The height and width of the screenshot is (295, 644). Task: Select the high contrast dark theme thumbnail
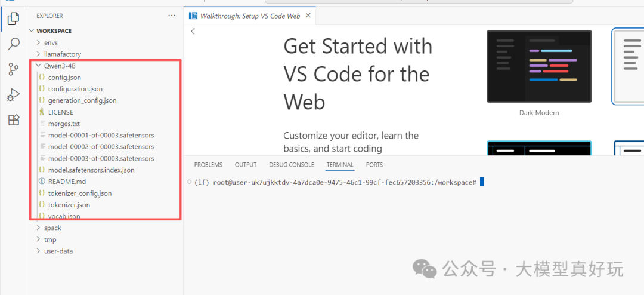coord(539,148)
